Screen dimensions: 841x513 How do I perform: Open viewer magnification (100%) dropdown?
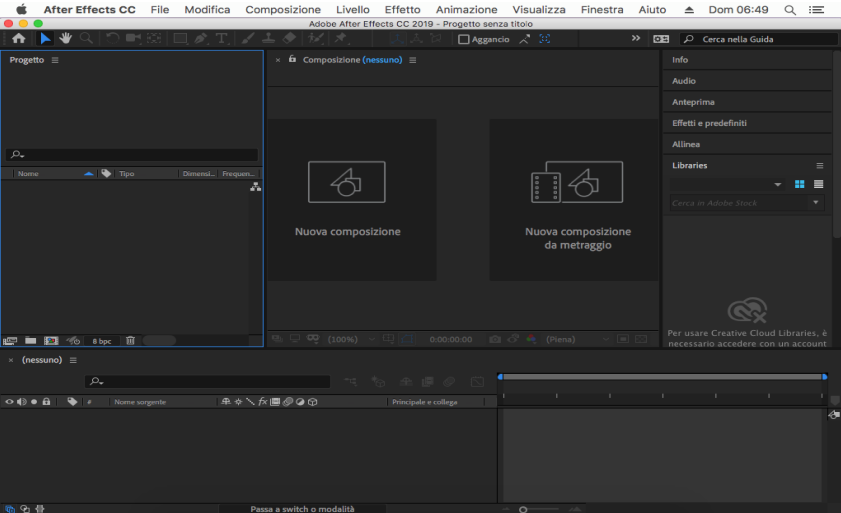pyautogui.click(x=351, y=339)
